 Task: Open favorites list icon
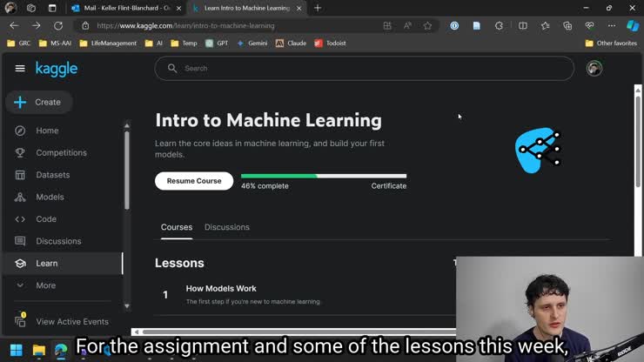coord(546,25)
